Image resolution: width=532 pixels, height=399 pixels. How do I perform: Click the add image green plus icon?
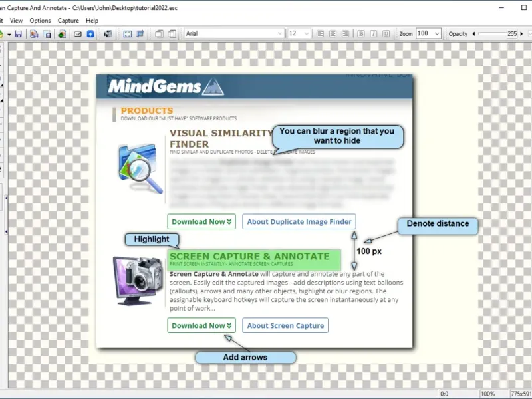(x=62, y=34)
